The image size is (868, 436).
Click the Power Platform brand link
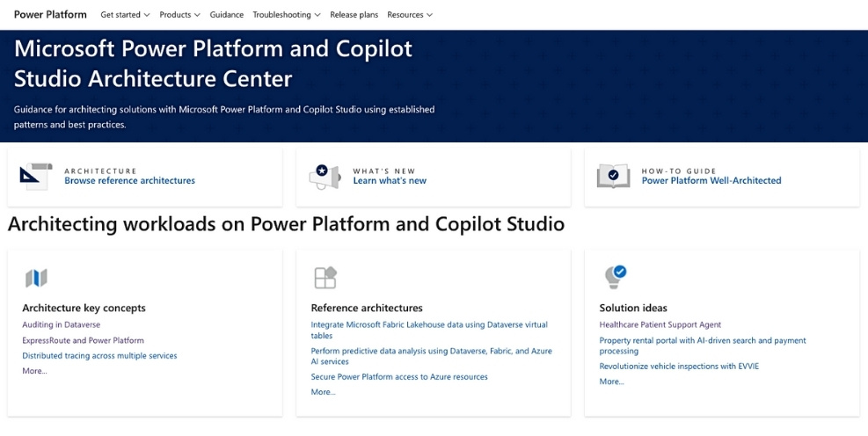[50, 15]
